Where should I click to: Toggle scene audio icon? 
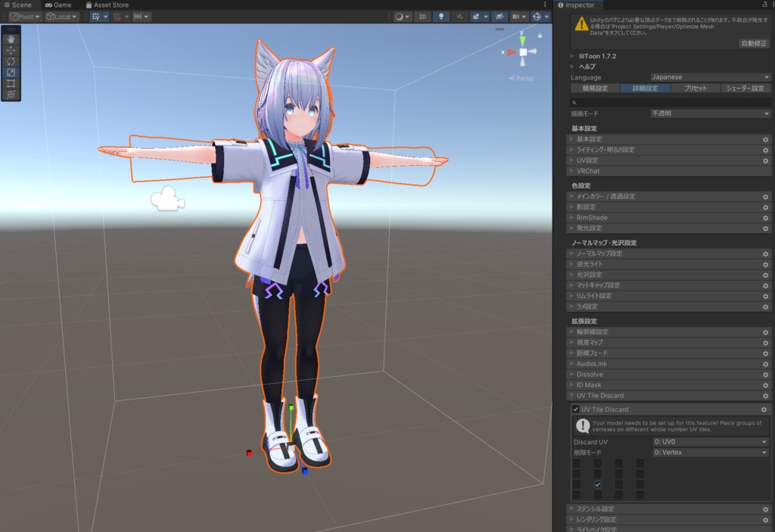point(461,16)
